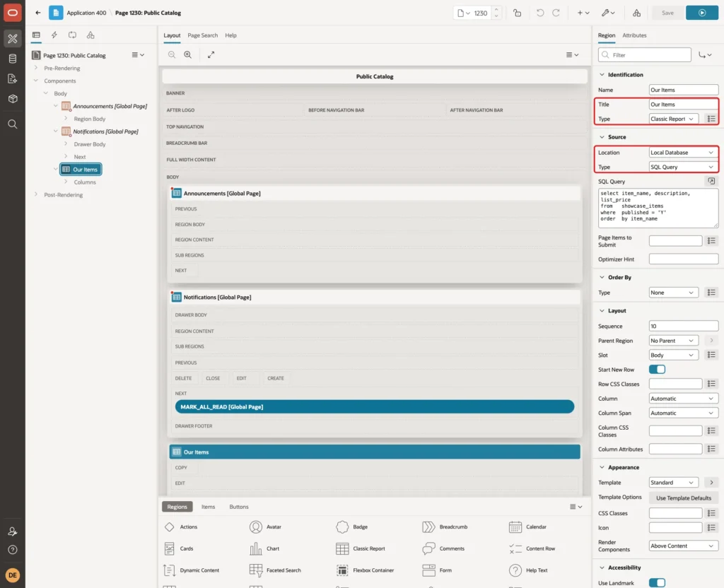The width and height of the screenshot is (724, 588).
Task: Undo the last change
Action: pos(539,13)
